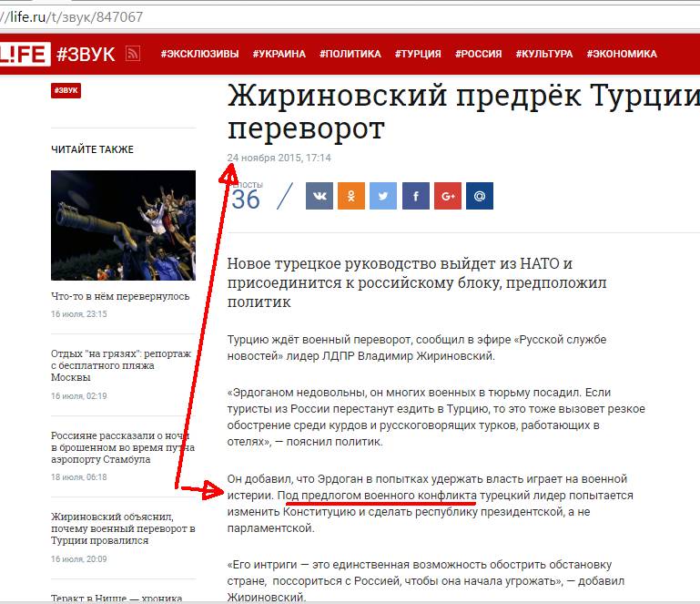
Task: Select #РОССИЯ in navigation bar
Action: coord(478,54)
